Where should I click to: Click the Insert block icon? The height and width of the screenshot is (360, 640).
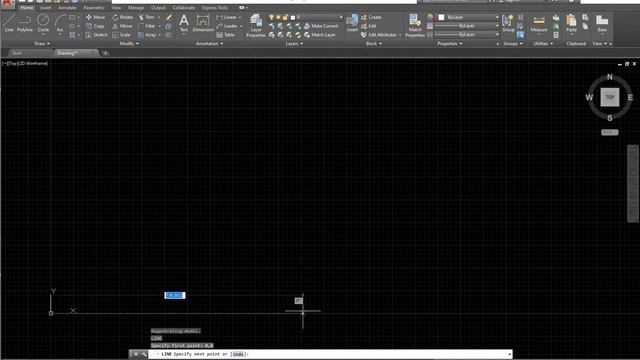(352, 23)
